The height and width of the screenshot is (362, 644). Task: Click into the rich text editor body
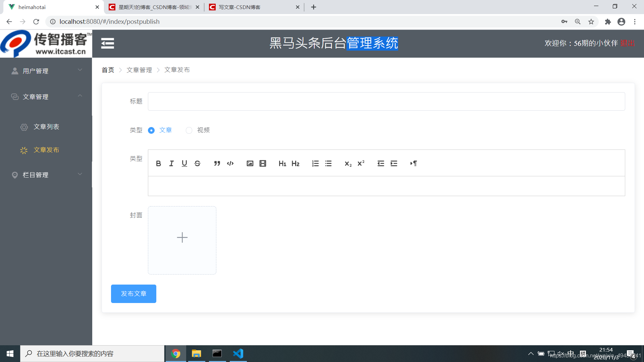click(x=386, y=186)
